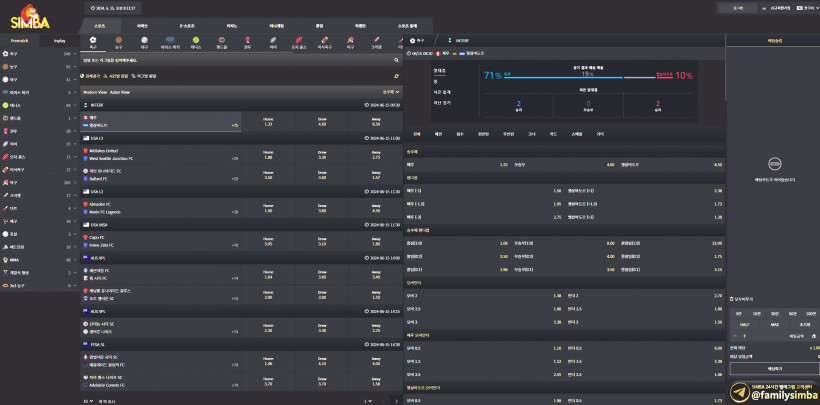The image size is (820, 405).
Task: Open the language dropdown at top right
Action: pos(806,8)
